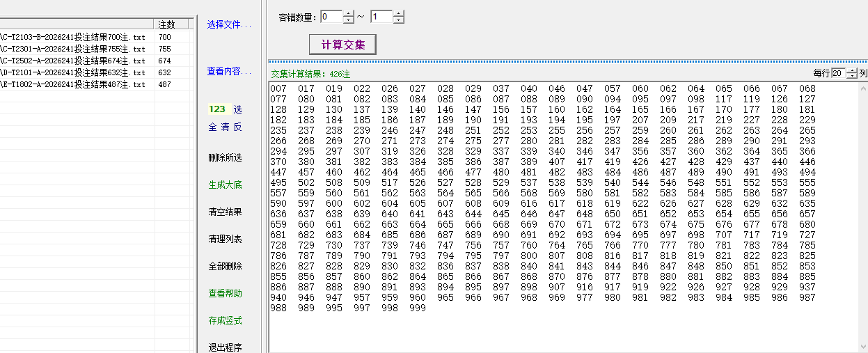Viewport: 868px width, 353px height.
Task: Clear the selection with the 清 link
Action: point(226,127)
